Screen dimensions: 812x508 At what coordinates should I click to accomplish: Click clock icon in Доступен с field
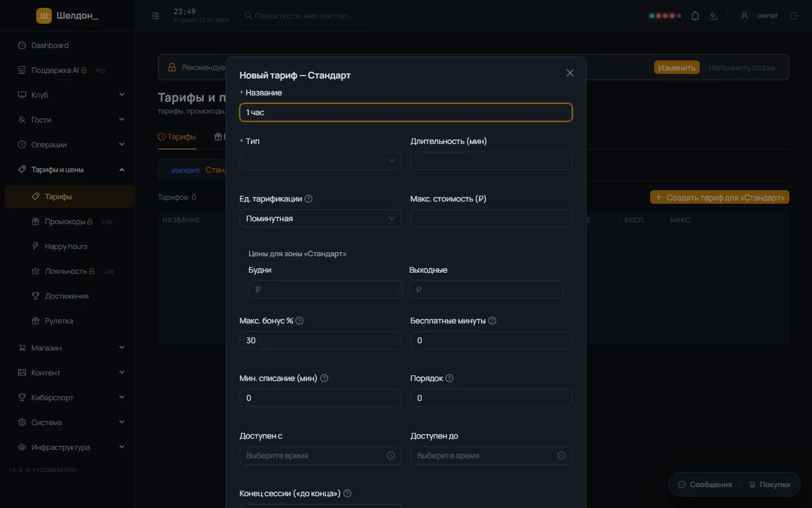[x=391, y=456]
